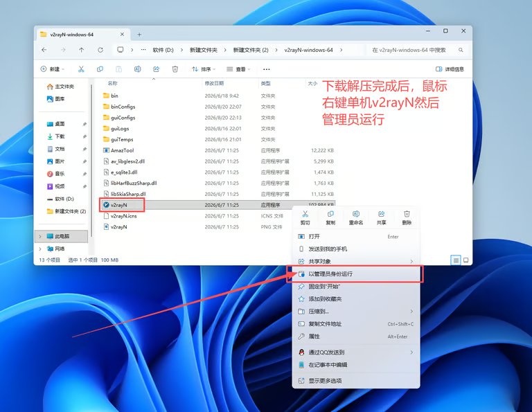
Task: Open a new tab with the plus button
Action: (x=139, y=35)
